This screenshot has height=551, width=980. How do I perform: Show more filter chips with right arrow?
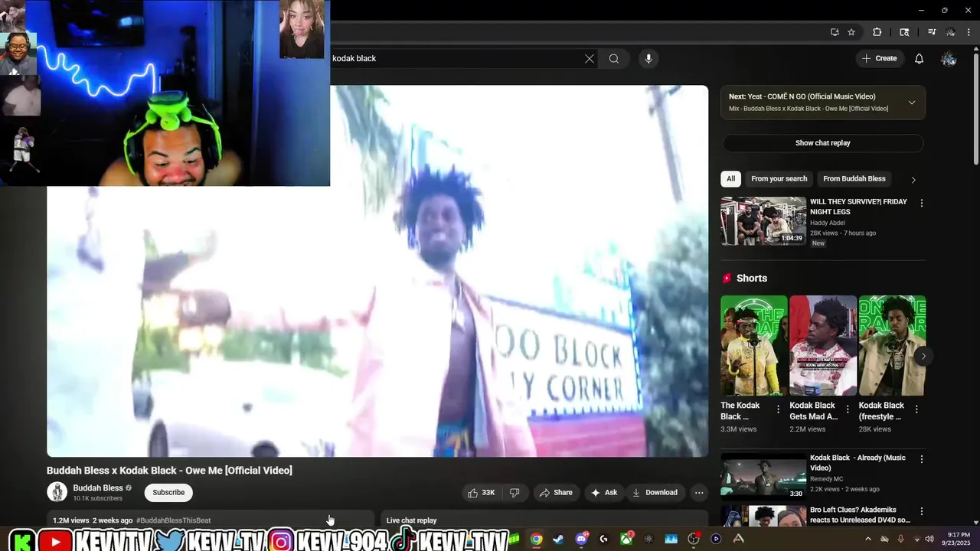pos(913,180)
